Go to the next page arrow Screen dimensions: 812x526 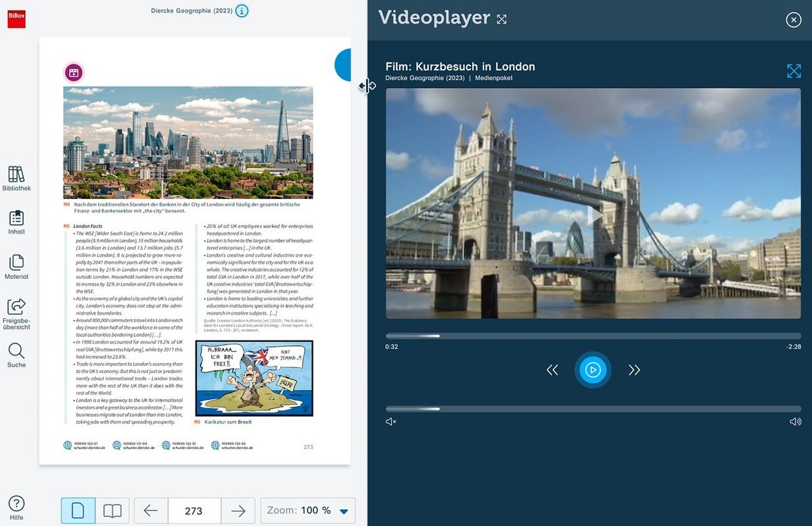[238, 510]
